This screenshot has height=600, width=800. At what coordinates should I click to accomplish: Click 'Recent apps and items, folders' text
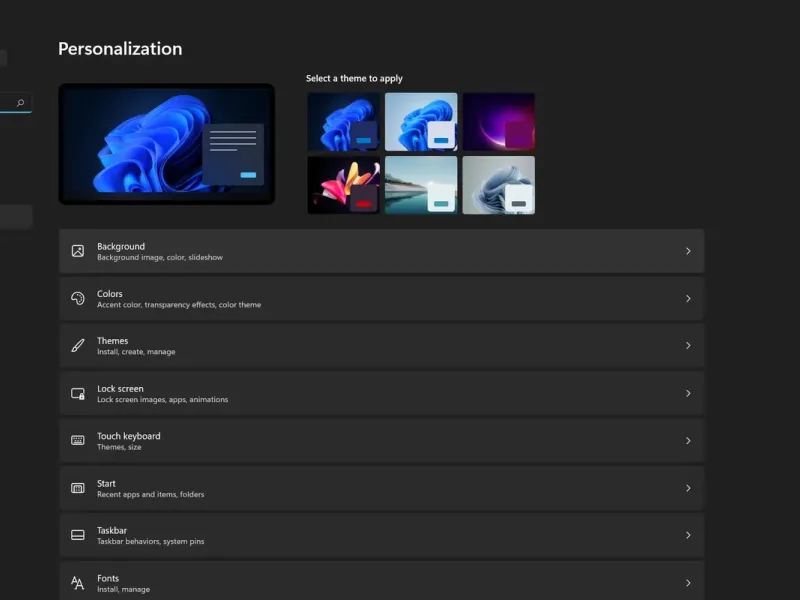[151, 494]
